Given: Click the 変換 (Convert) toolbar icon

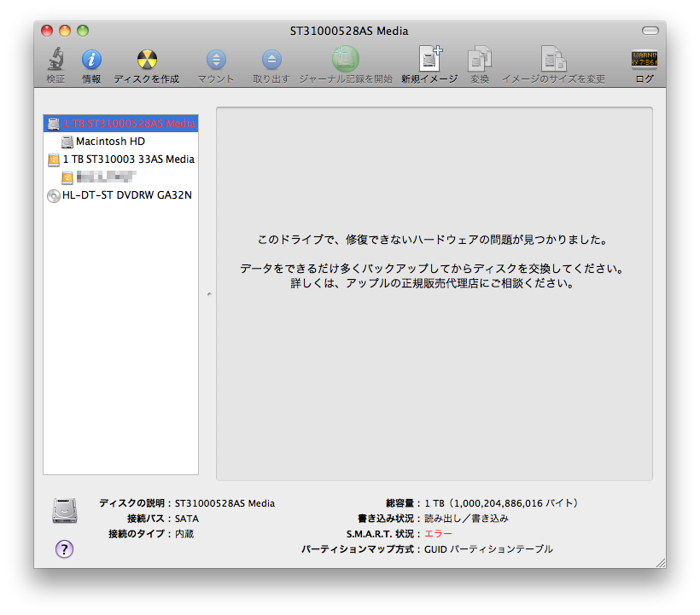Looking at the screenshot, I should pos(480,58).
